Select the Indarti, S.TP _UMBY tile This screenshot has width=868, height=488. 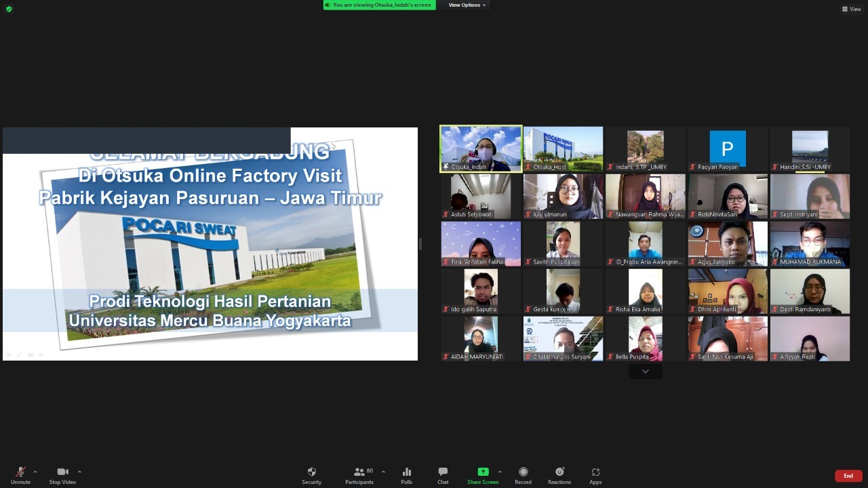645,149
